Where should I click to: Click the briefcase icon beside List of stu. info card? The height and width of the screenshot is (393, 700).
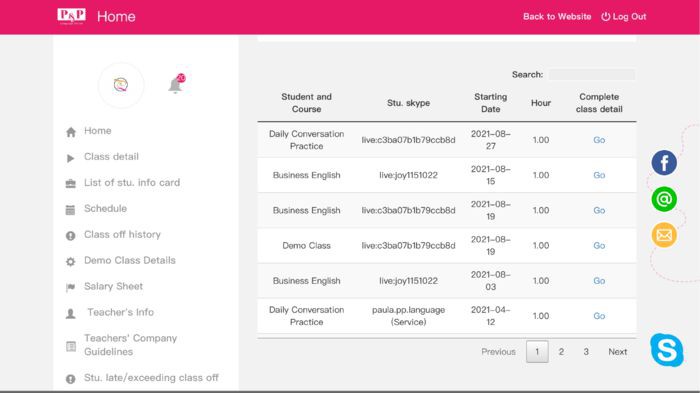71,184
